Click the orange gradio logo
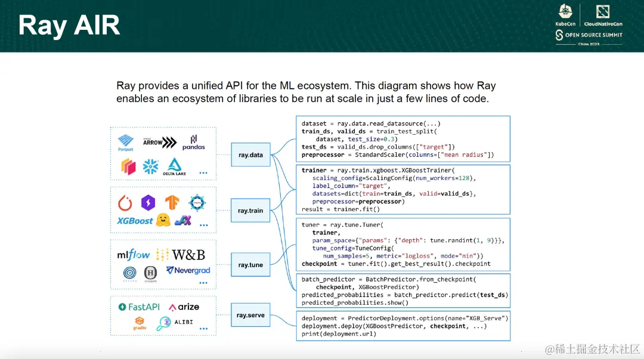The image size is (644, 359). click(140, 323)
